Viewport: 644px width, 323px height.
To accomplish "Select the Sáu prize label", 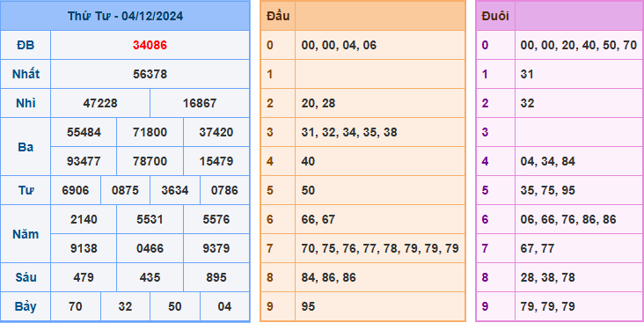I will click(26, 277).
